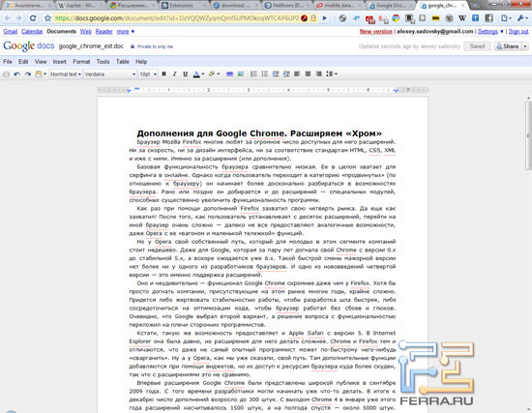This screenshot has width=532, height=413.
Task: Click the Wikipedia W extension icon
Action: pos(461,18)
